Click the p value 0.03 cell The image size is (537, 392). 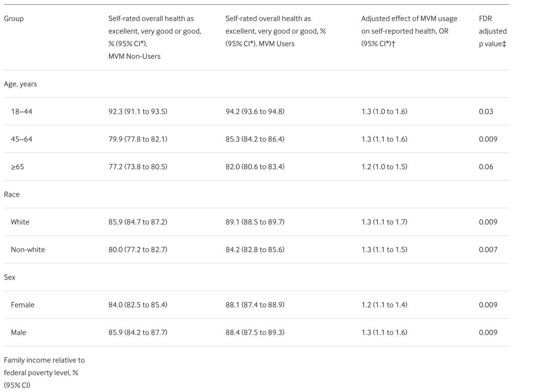click(486, 112)
